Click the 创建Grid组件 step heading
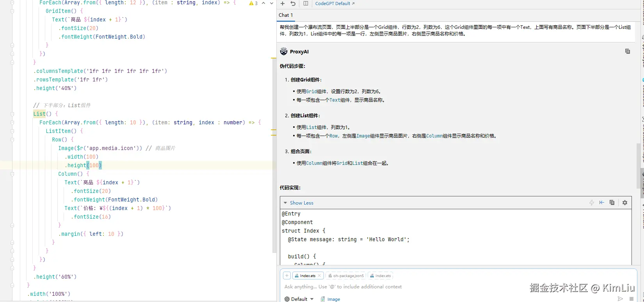The image size is (644, 302). (306, 79)
